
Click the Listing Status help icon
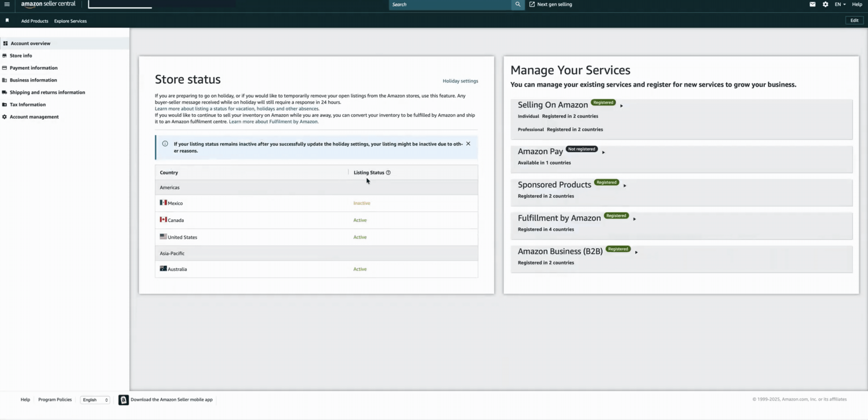click(388, 173)
